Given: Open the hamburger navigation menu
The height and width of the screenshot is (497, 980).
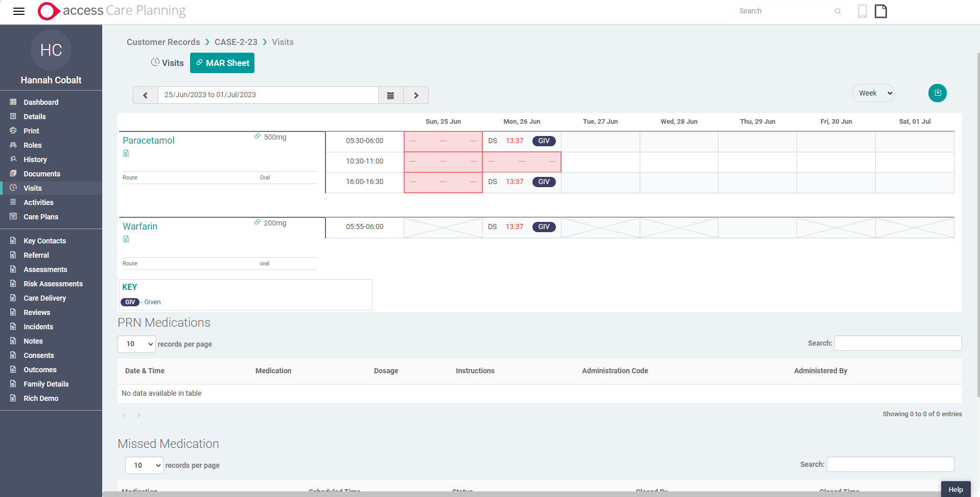Looking at the screenshot, I should (x=18, y=11).
